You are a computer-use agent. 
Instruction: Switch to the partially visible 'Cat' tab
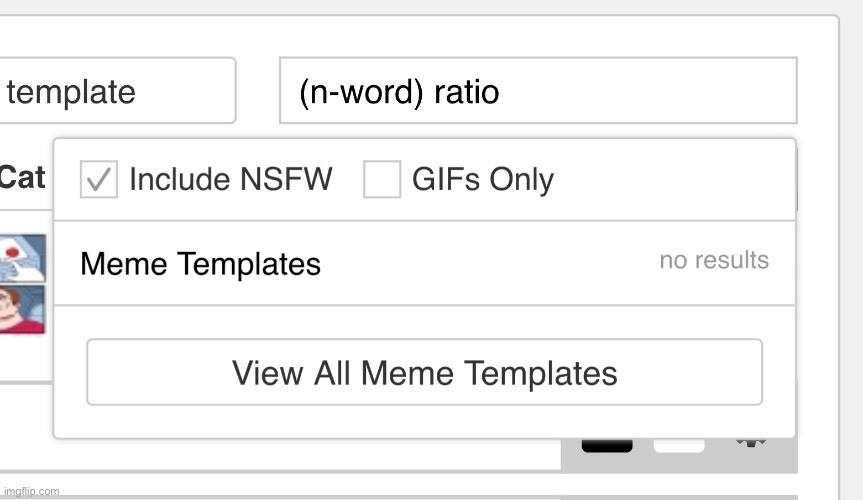pyautogui.click(x=22, y=178)
